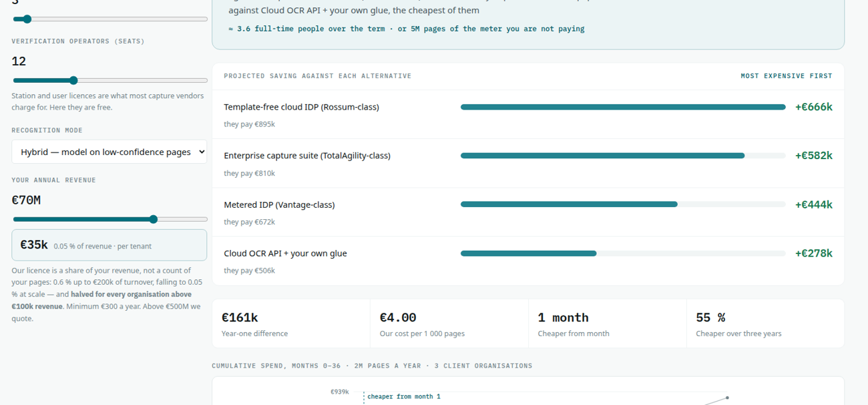Image resolution: width=868 pixels, height=405 pixels.
Task: Click the €4.00 cost per 1 000 pages figure
Action: pyautogui.click(x=398, y=317)
